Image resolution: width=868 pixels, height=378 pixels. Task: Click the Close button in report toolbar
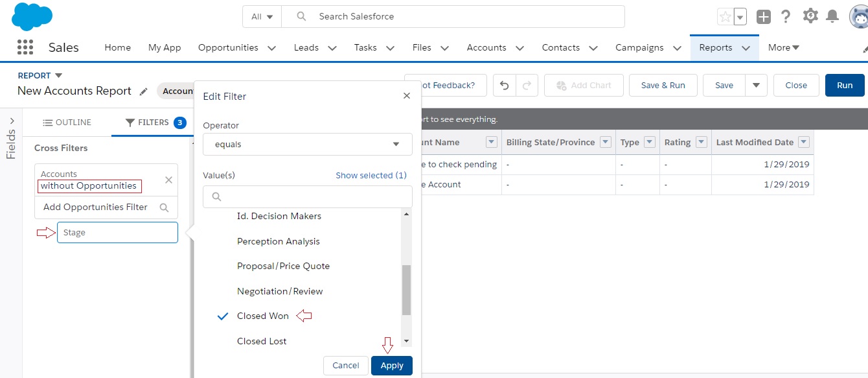tap(796, 85)
